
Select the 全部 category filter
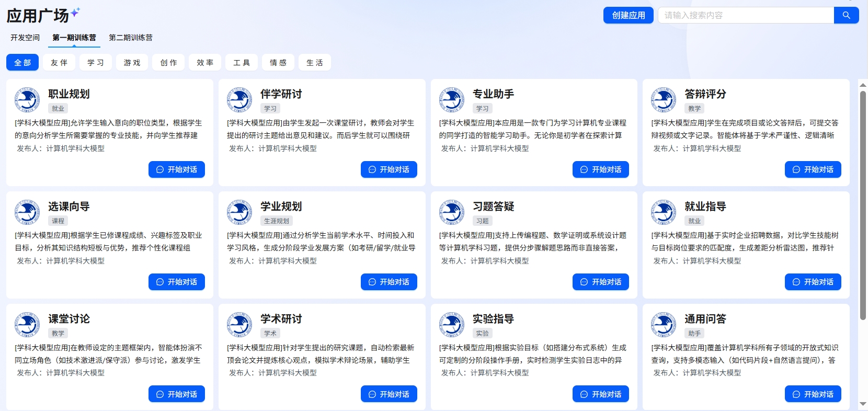(22, 62)
